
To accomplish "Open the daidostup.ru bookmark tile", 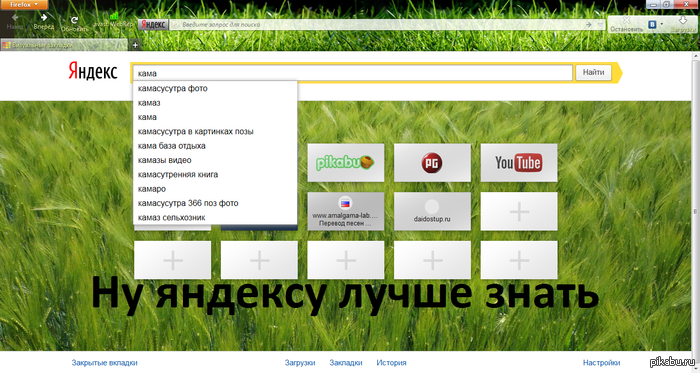I will 432,211.
